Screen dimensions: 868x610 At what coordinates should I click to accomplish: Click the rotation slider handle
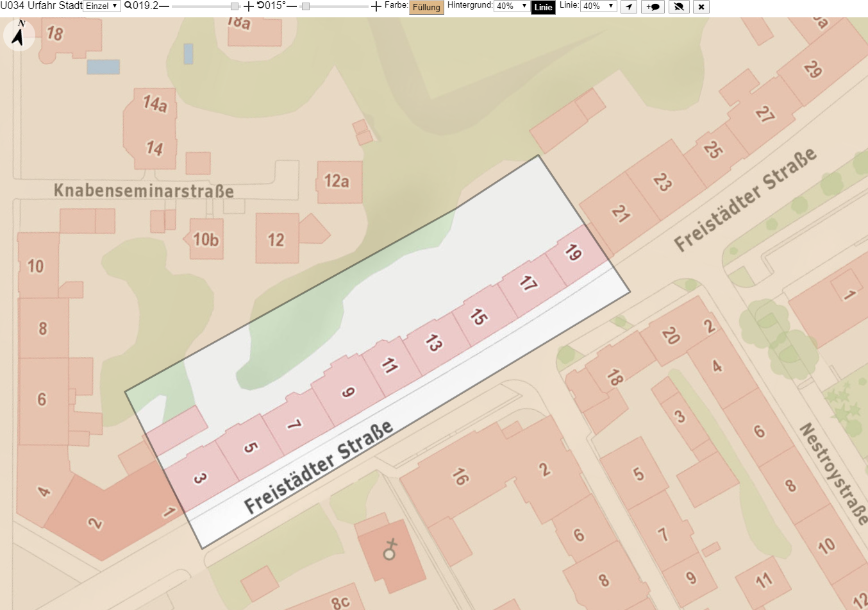pyautogui.click(x=306, y=6)
